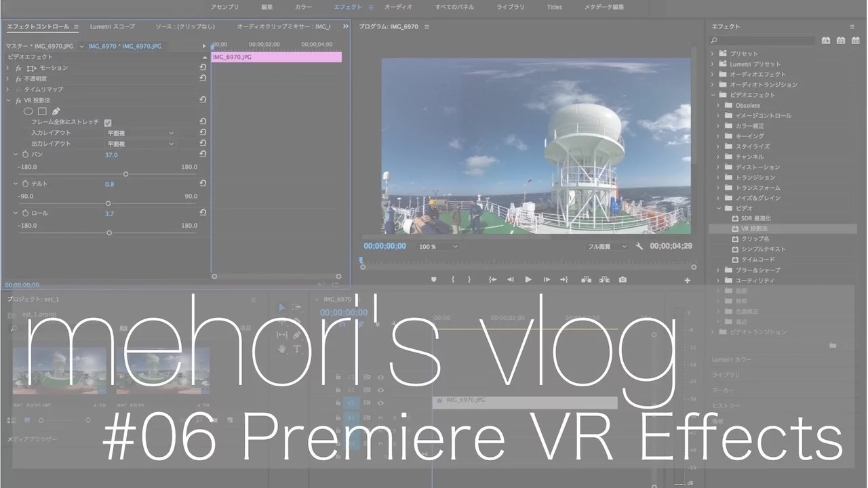The width and height of the screenshot is (868, 488).
Task: Go to in point
Action: [x=492, y=279]
